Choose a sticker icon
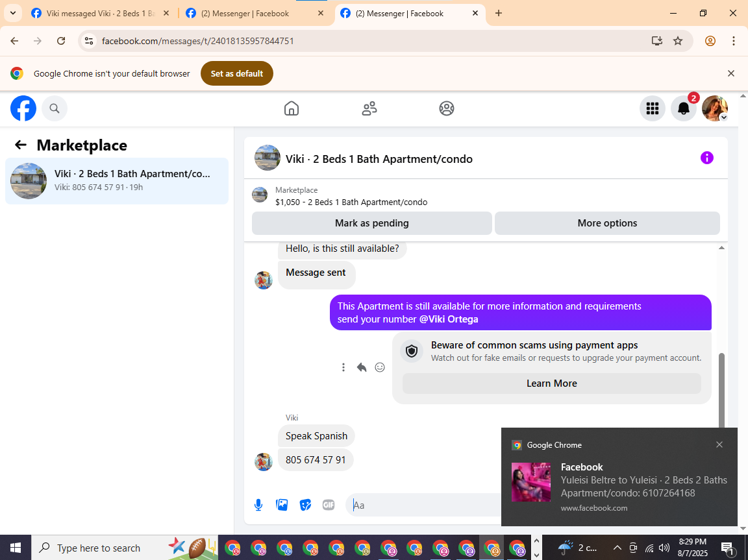The width and height of the screenshot is (748, 560). click(x=305, y=505)
